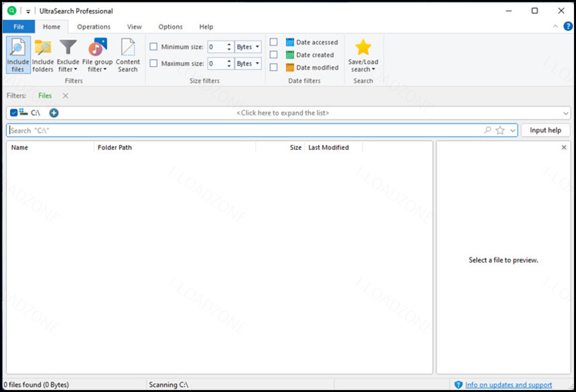Adjust the Minimum size spinner arrows
The height and width of the screenshot is (392, 576).
(229, 47)
